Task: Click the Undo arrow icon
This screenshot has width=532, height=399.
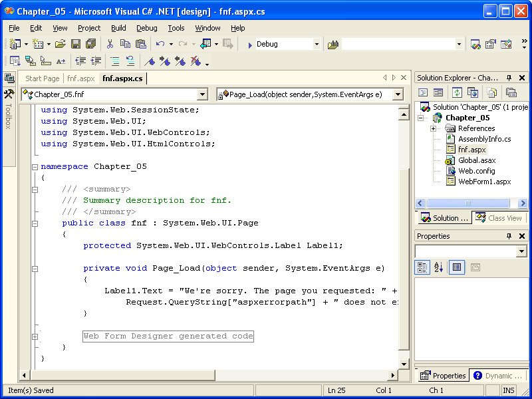Action: coord(160,44)
